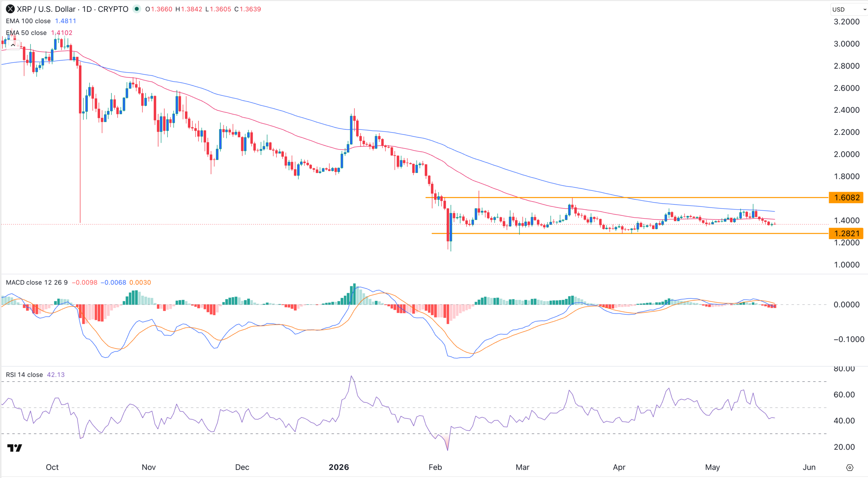Click the Feb label on time axis

point(435,467)
